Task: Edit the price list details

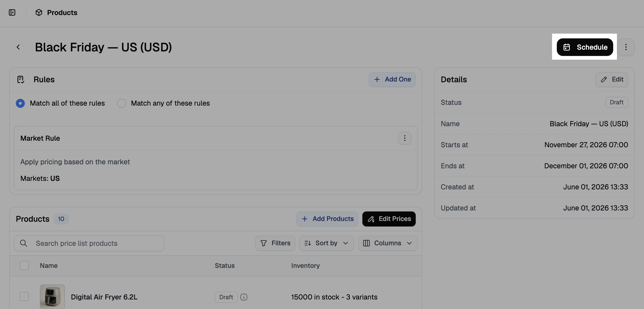Action: point(612,80)
